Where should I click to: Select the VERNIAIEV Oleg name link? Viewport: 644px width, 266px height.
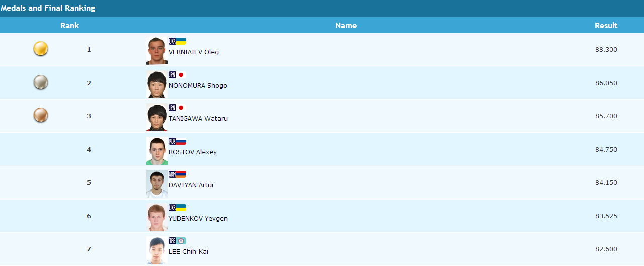coord(194,52)
